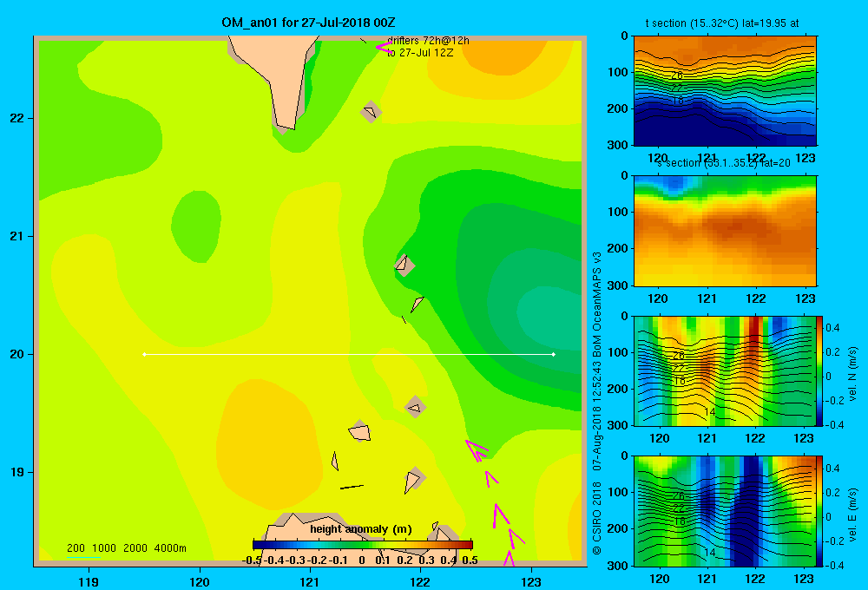868x590 pixels.
Task: Click latitude label 22 on main map
Action: pos(17,118)
